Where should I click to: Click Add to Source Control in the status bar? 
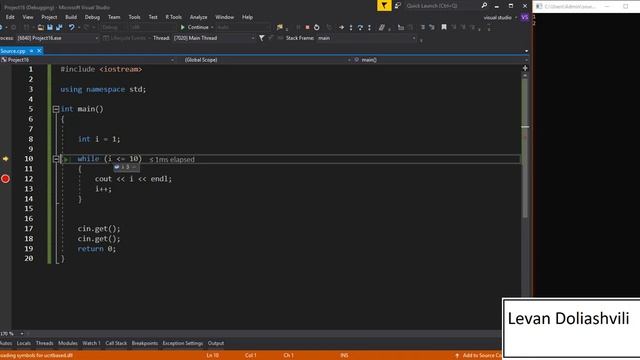pos(478,356)
